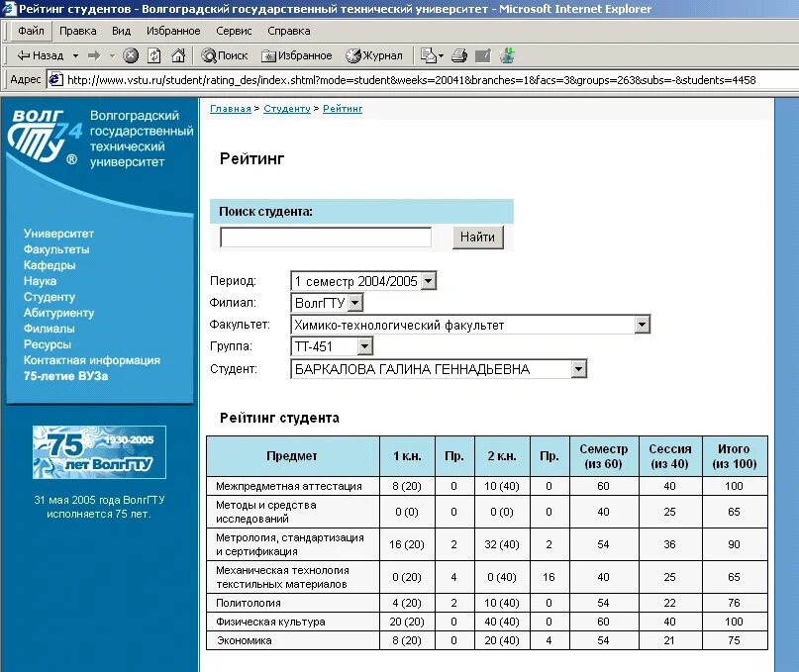Click the page icon in address bar
The image size is (799, 672).
[55, 79]
